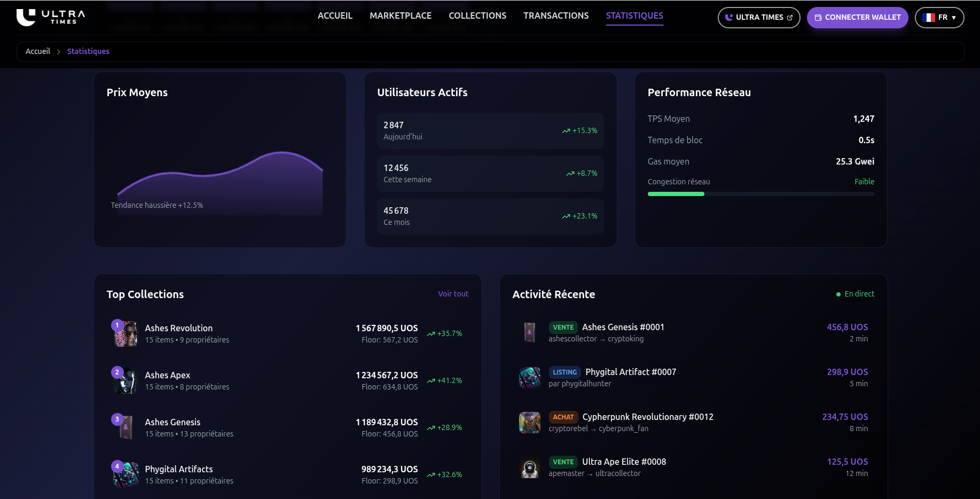Click the rank badge 4 on Phygital Artifacts
The height and width of the screenshot is (499, 980).
(x=117, y=466)
